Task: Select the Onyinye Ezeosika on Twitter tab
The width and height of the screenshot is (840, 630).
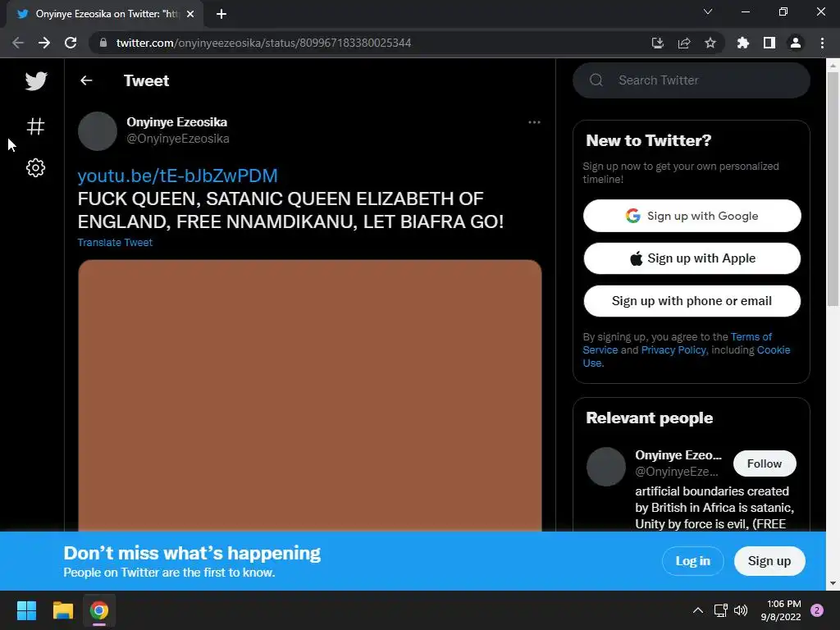Action: [105, 14]
